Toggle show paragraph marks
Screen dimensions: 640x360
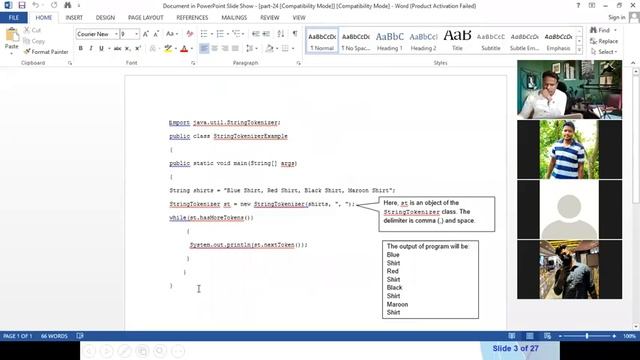(295, 34)
